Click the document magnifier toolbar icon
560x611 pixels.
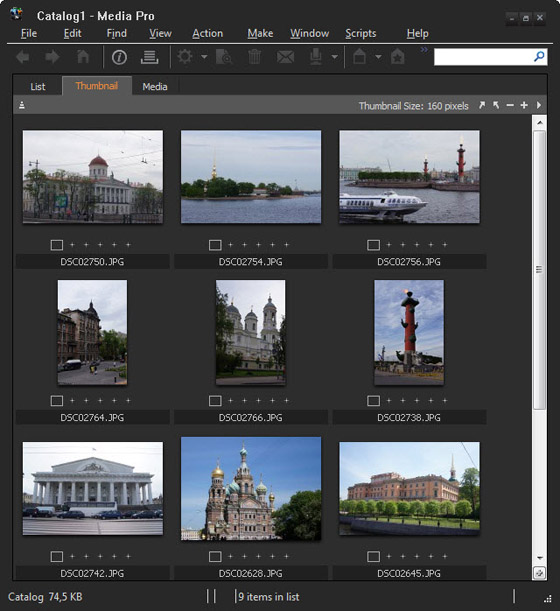tap(224, 57)
